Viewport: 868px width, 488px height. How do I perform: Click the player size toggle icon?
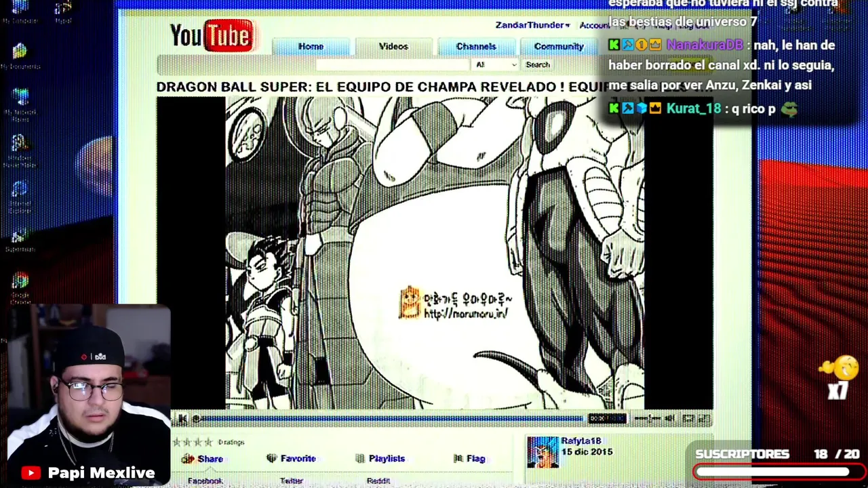click(688, 419)
